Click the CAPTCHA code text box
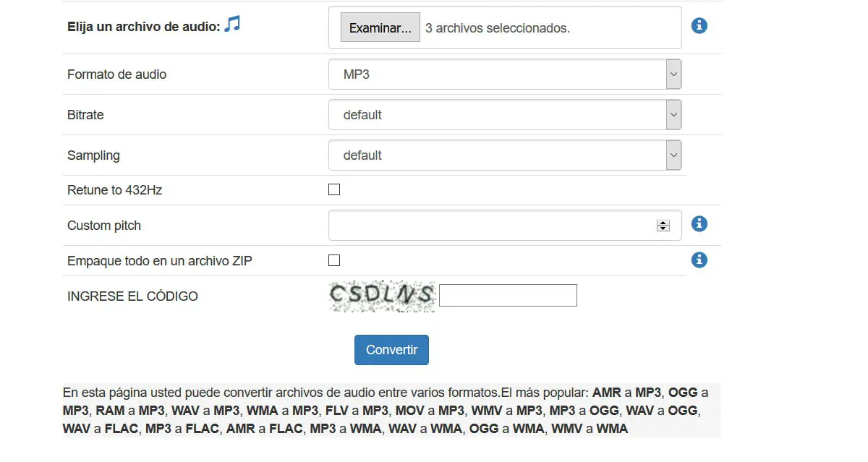868x462 pixels. pyautogui.click(x=508, y=296)
